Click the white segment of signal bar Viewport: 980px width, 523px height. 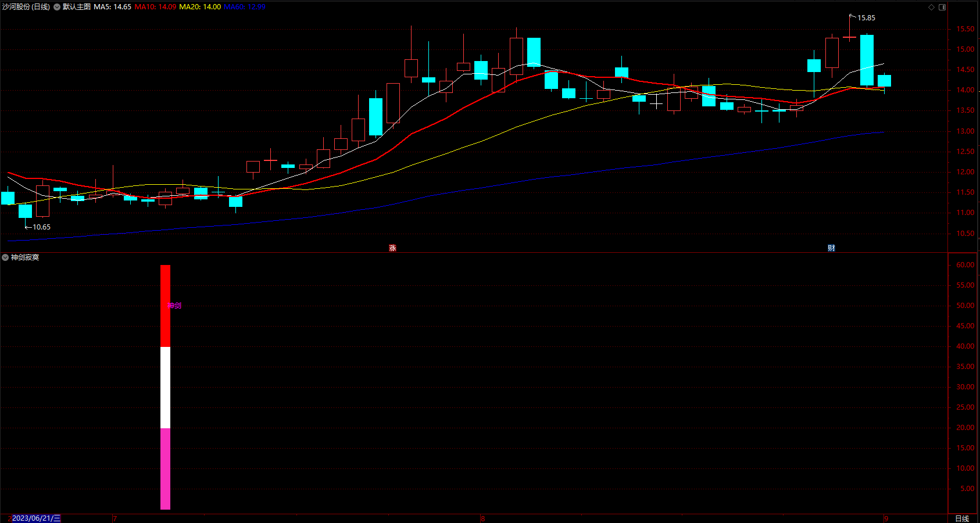coord(166,388)
